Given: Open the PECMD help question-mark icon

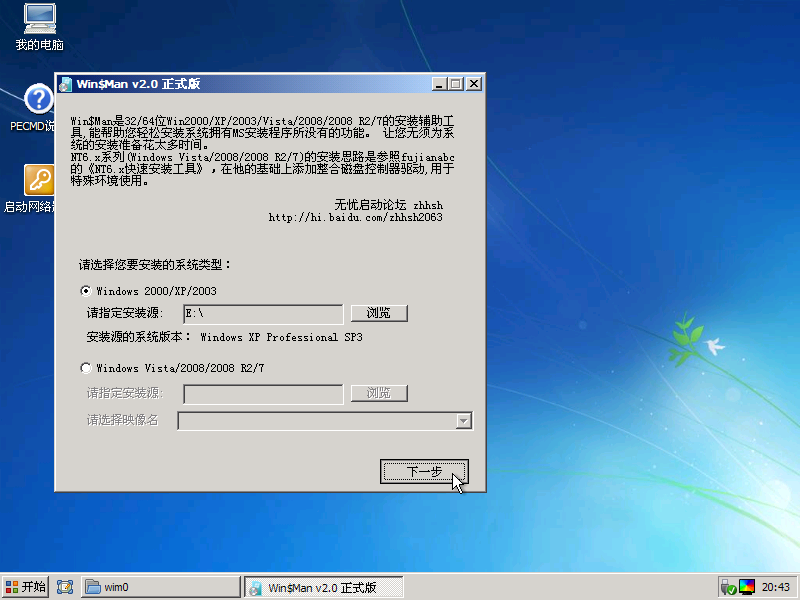Looking at the screenshot, I should [x=39, y=100].
